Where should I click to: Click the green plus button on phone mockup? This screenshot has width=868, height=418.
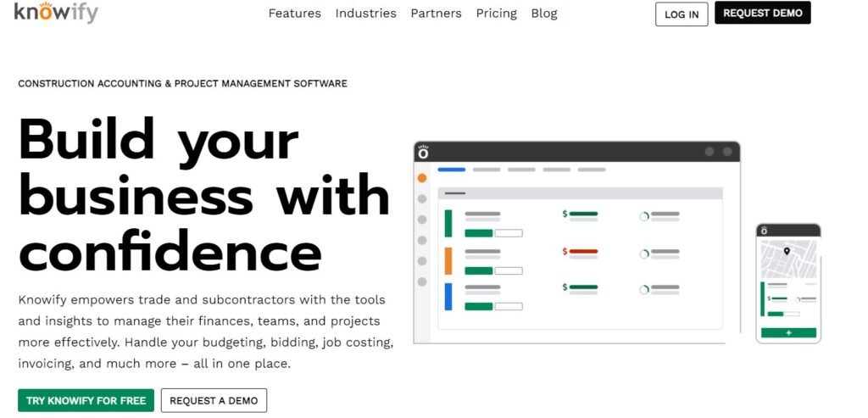(788, 332)
